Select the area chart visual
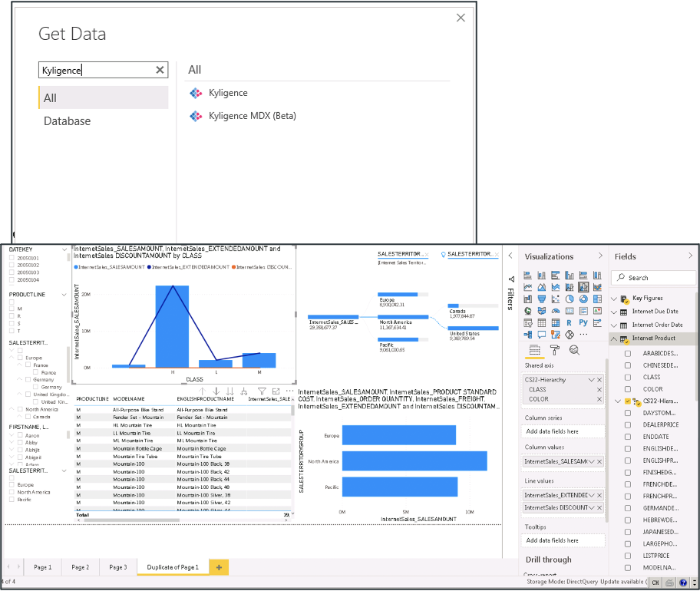This screenshot has height=591, width=700. (542, 287)
